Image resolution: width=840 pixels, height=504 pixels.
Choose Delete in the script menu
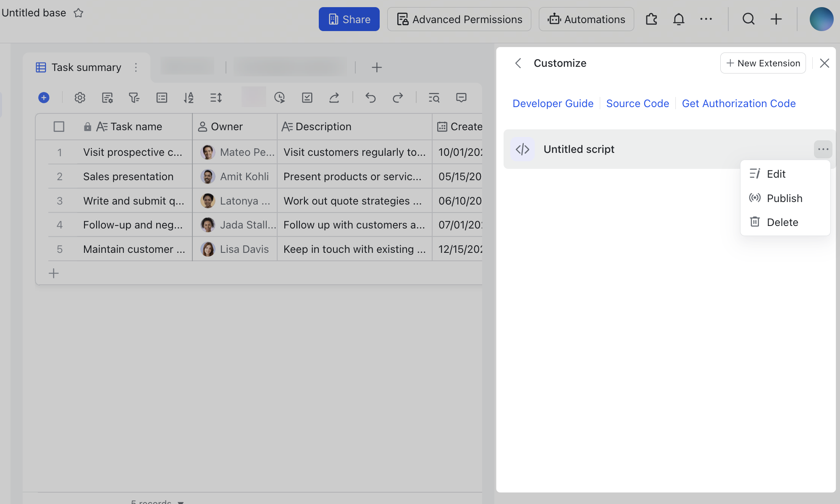click(782, 222)
